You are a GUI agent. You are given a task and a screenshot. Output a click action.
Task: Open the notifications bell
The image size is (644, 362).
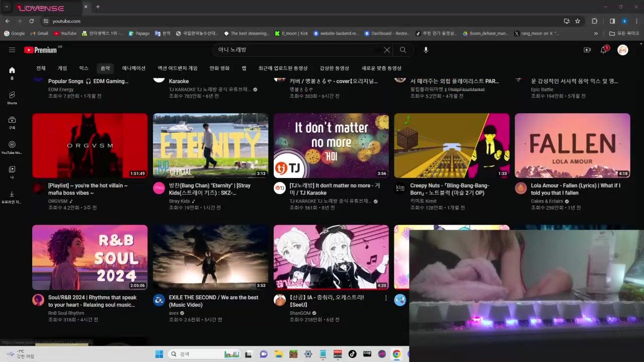604,50
